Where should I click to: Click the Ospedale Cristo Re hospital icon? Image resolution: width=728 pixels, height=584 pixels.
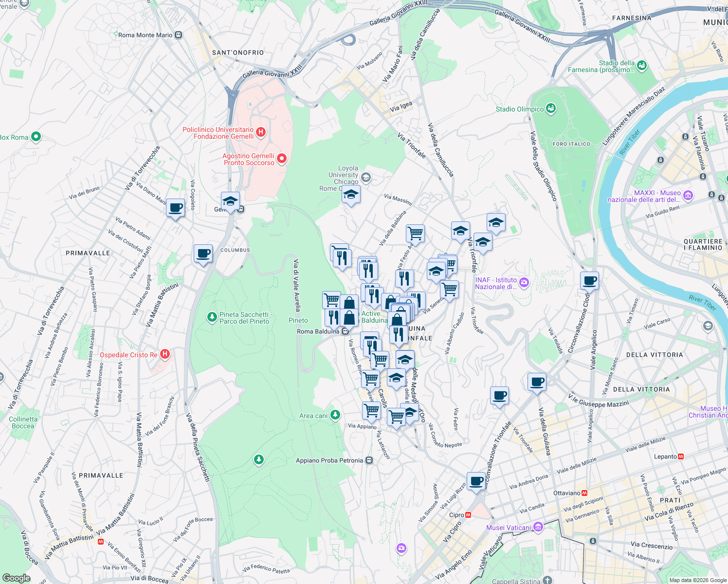165,354
